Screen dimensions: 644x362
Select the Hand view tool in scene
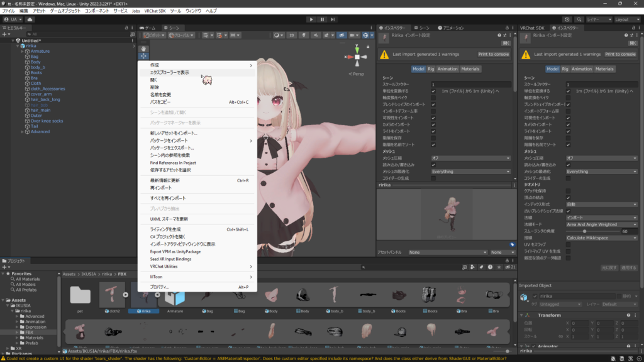143,48
